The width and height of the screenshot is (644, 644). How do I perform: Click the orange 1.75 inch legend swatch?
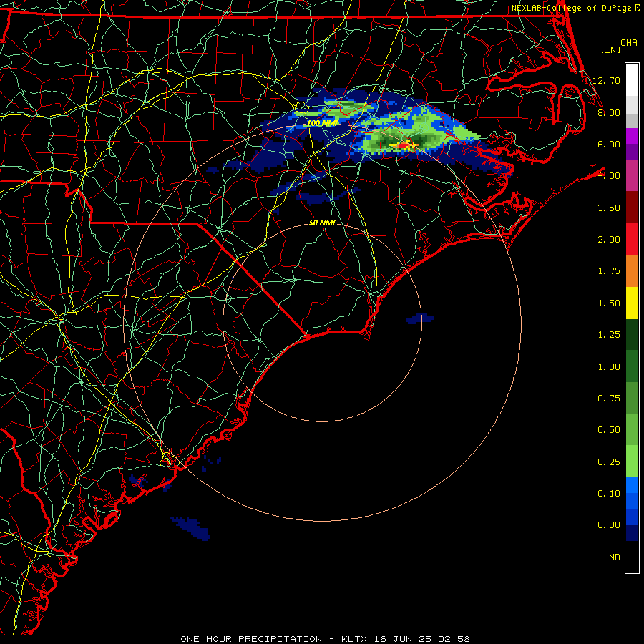point(632,270)
